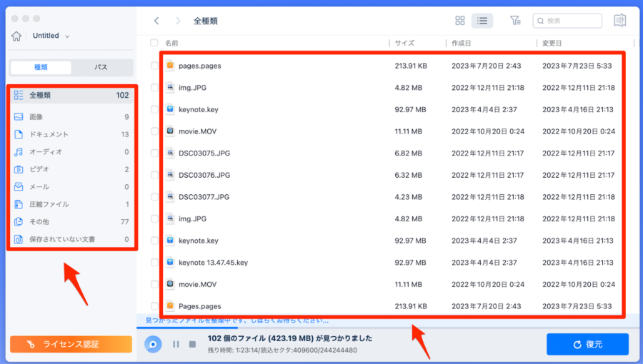Open the guide book icon
Viewport: 643px width, 364px height.
pos(619,20)
